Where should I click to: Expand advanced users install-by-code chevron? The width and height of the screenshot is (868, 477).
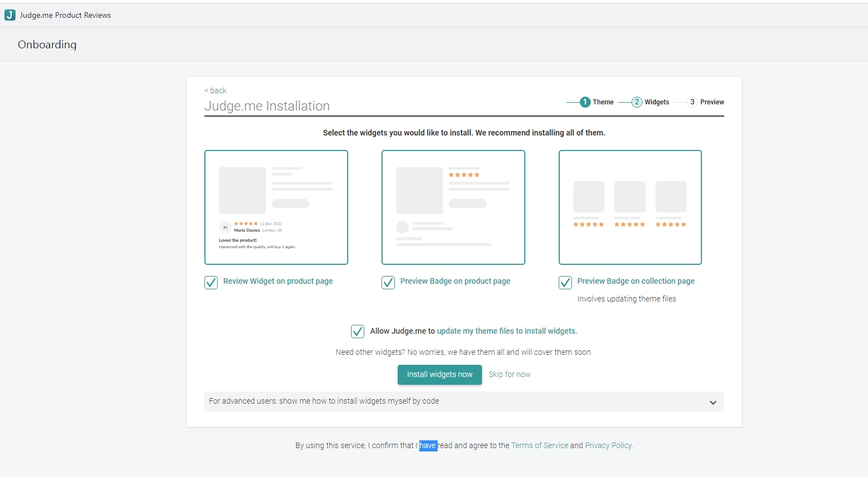pos(713,402)
